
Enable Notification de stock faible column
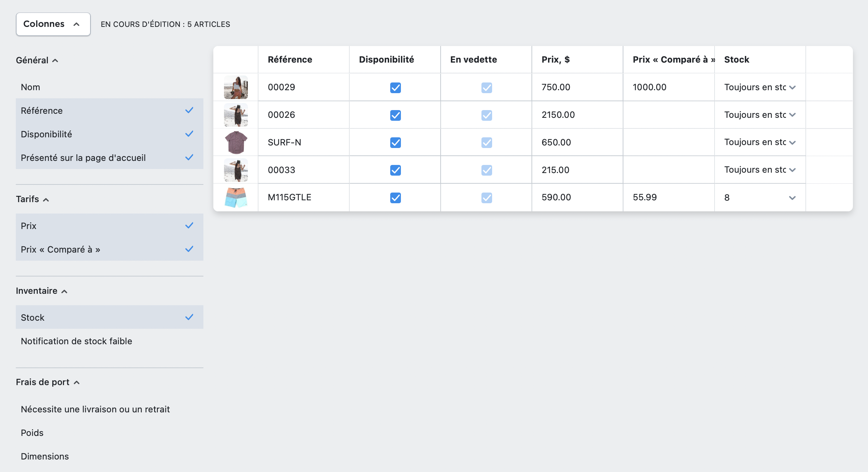pyautogui.click(x=109, y=341)
